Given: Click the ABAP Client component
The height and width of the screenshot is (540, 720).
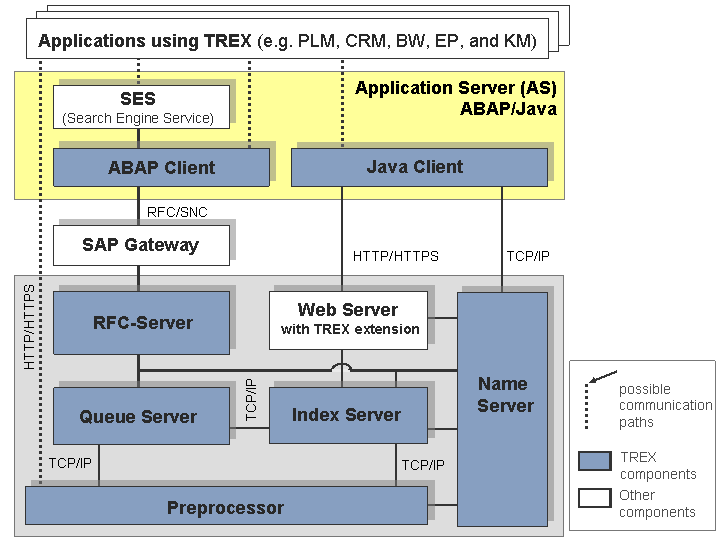Looking at the screenshot, I should coord(161,167).
